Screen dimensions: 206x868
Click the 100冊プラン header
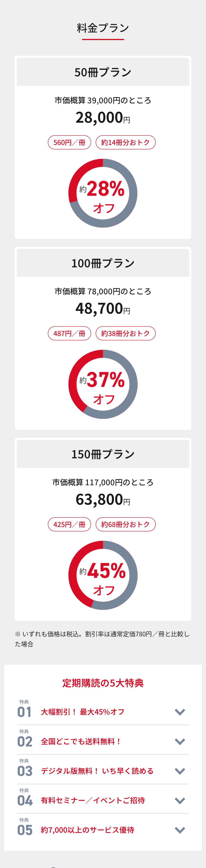103,263
